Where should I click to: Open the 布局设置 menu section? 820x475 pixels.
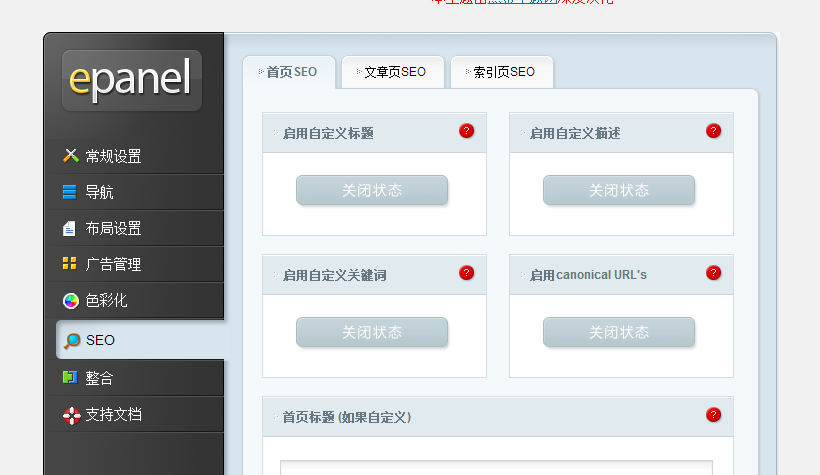coord(136,228)
